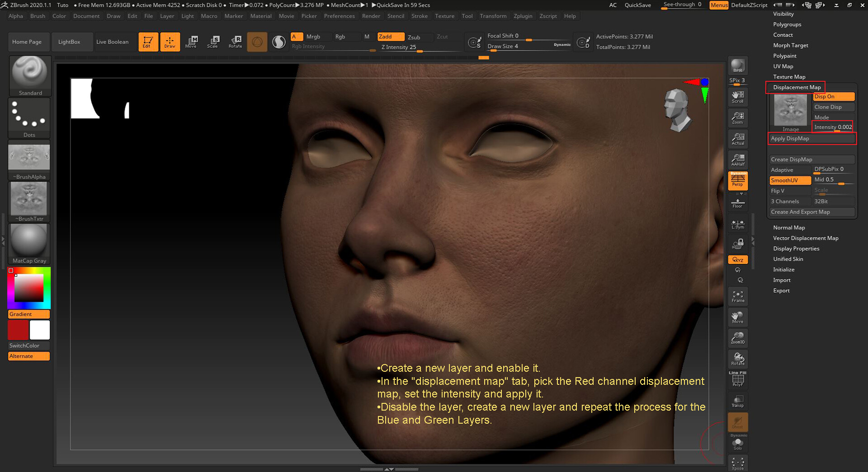
Task: Activate Local Symmetry (L.Sym)
Action: (x=737, y=224)
